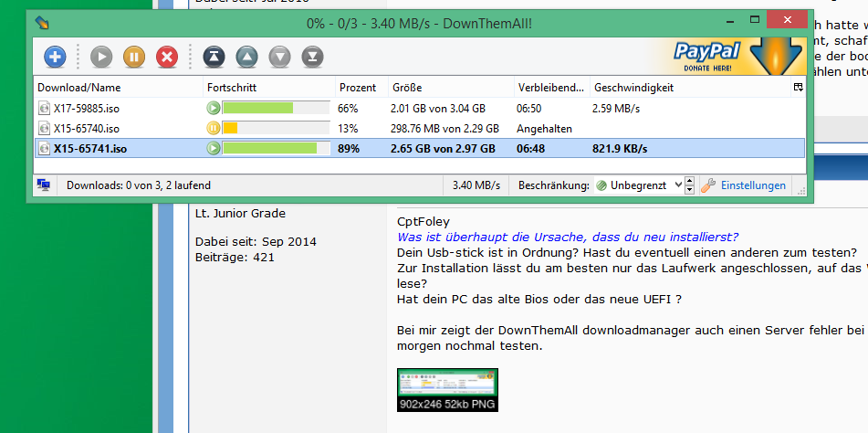This screenshot has height=433, width=868.
Task: Sort by Verbleibend column header
Action: point(552,88)
